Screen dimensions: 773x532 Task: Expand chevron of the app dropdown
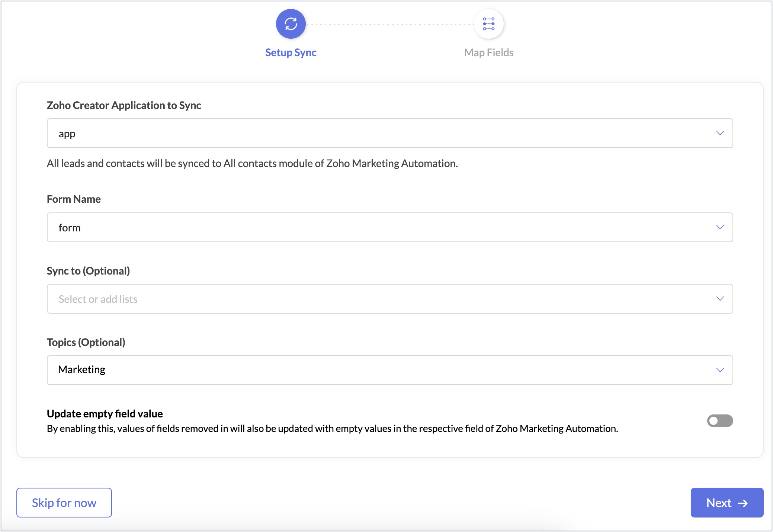click(x=720, y=133)
